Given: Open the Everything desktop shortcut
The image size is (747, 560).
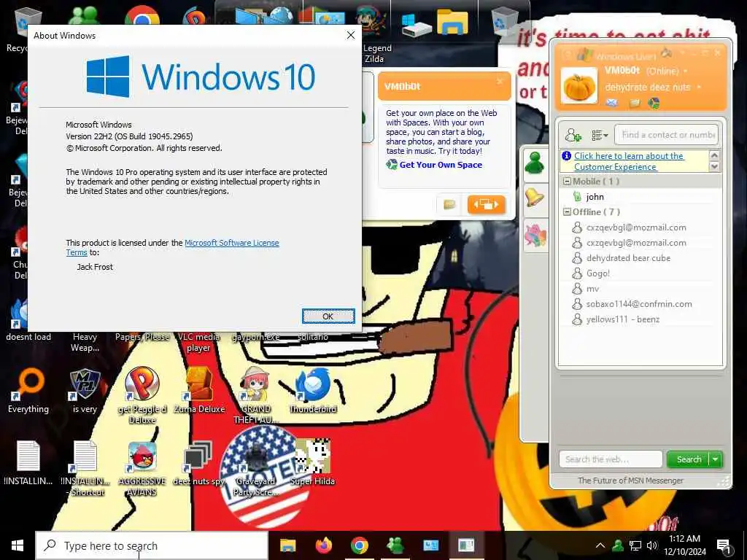Looking at the screenshot, I should coord(28,391).
